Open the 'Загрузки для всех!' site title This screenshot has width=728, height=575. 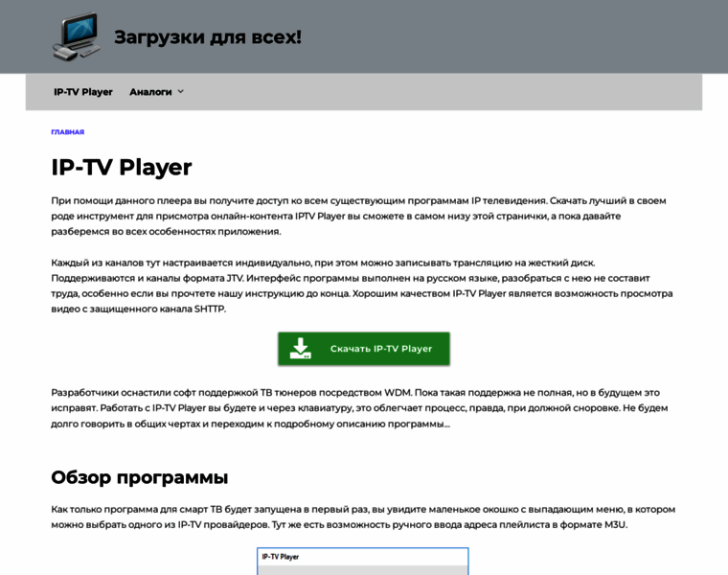click(208, 36)
